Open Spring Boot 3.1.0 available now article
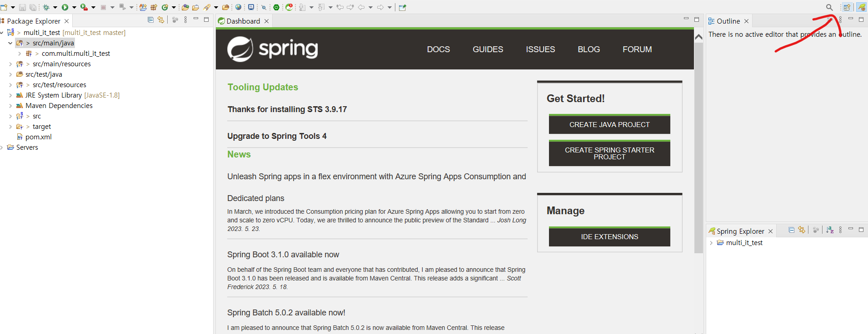This screenshot has height=334, width=868. point(283,255)
